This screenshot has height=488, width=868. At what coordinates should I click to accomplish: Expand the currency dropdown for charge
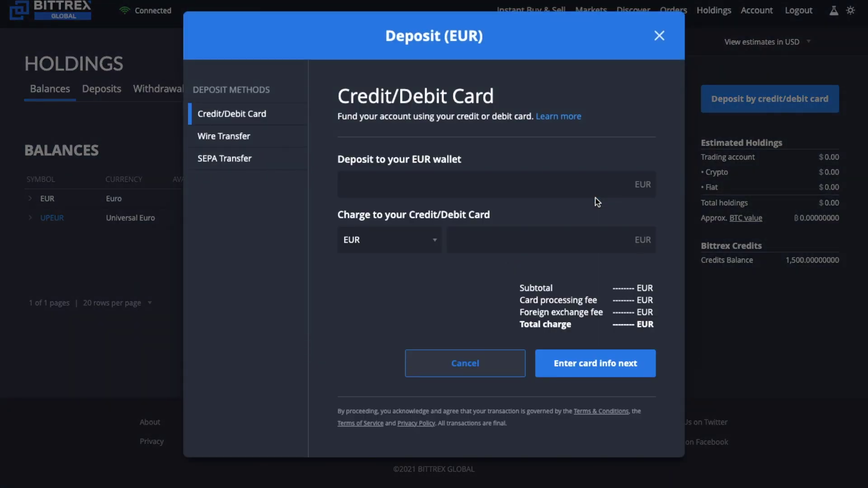tap(389, 239)
